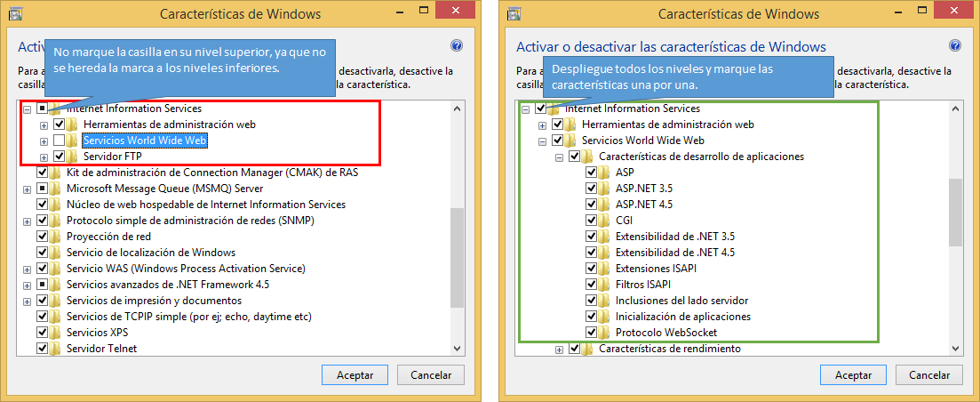This screenshot has height=402, width=980.
Task: Click folder icon next to Servidor Telnet
Action: click(56, 349)
